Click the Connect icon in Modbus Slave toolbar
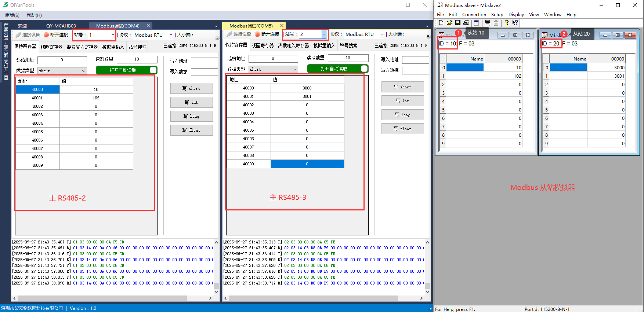This screenshot has height=312, width=644. coord(488,23)
